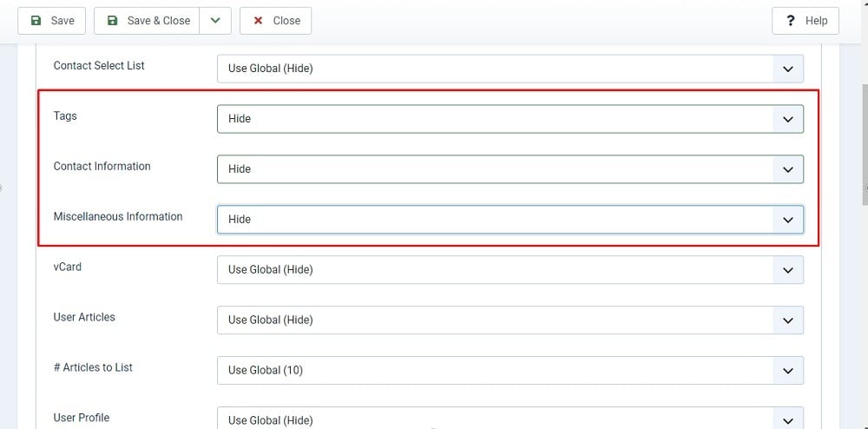
Task: Click the page vertical scrollbar thumb
Action: point(865,146)
